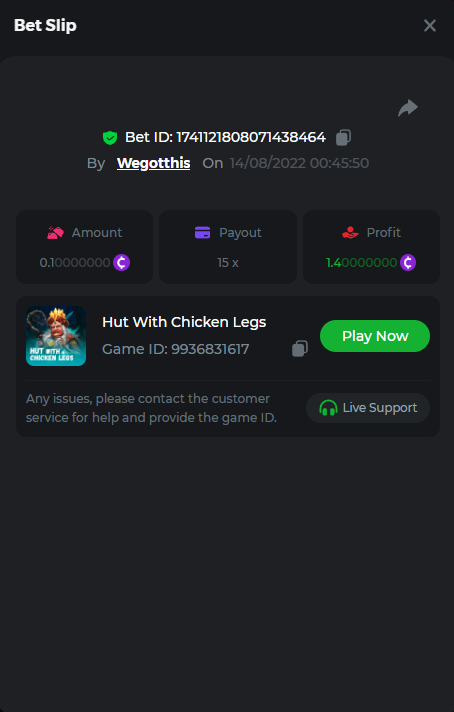Open the Wegotthis user profile link
The image size is (454, 712).
(x=153, y=163)
